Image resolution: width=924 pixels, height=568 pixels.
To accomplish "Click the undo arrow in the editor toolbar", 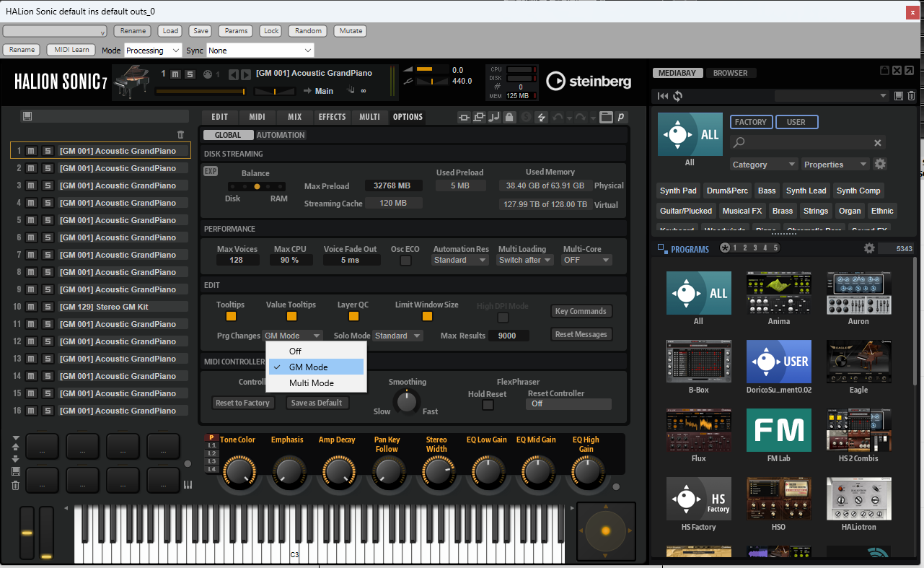I will click(x=558, y=117).
